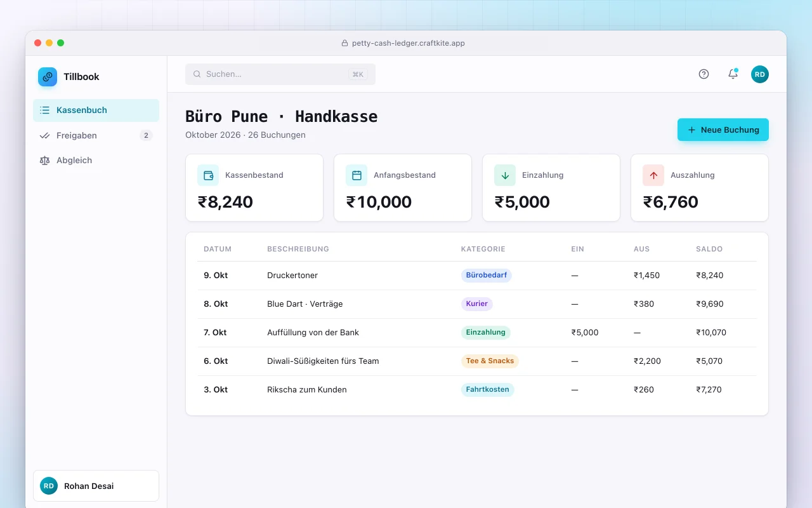Click the Abgleich scales icon

click(44, 161)
